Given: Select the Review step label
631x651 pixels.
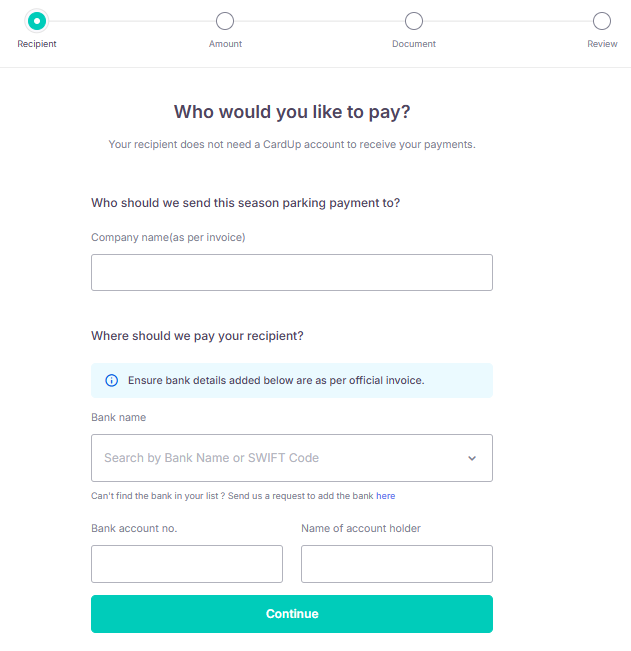Looking at the screenshot, I should click(x=602, y=44).
